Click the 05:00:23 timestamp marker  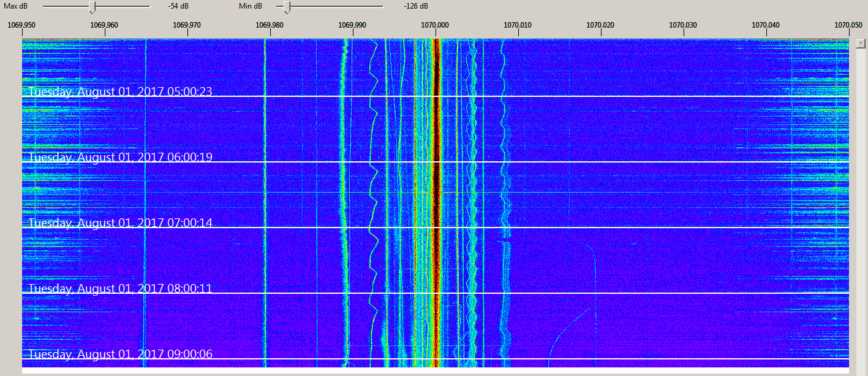121,92
